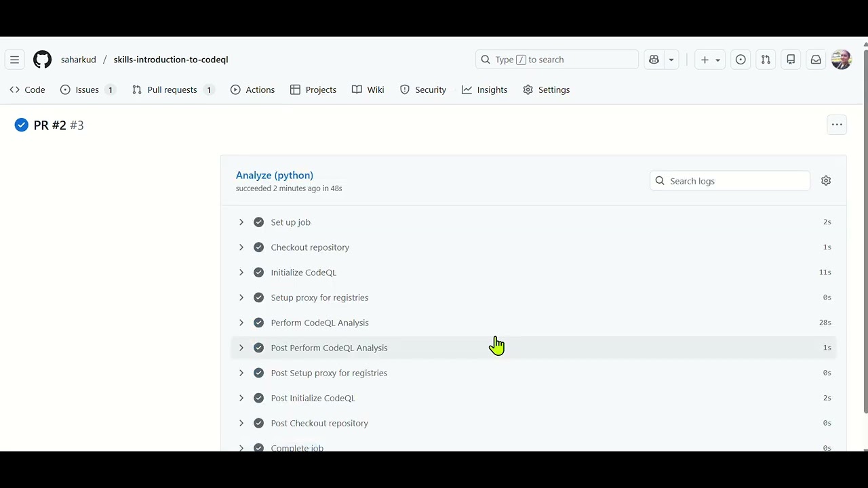Switch to the Code tab
868x488 pixels.
pyautogui.click(x=27, y=89)
